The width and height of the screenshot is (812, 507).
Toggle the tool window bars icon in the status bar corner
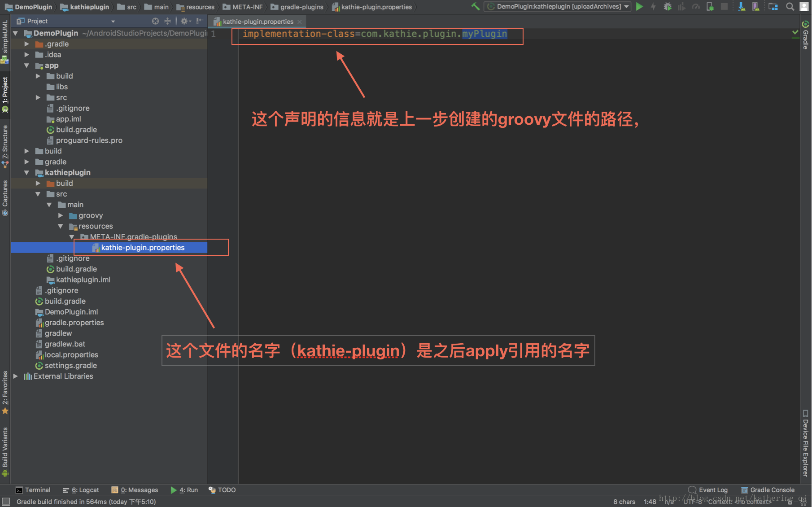click(x=6, y=502)
